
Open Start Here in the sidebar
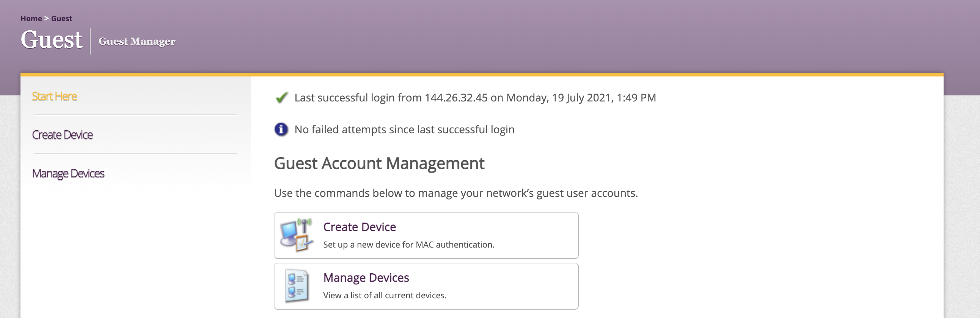(x=54, y=97)
